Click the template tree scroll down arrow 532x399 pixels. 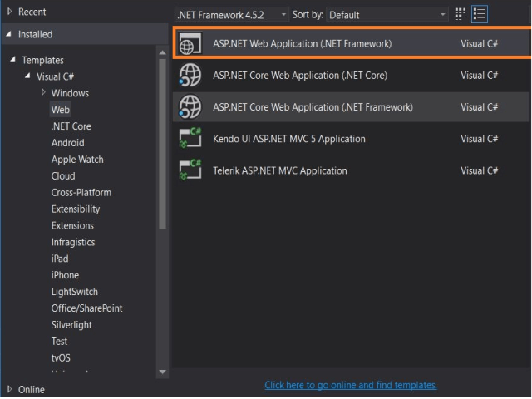tap(162, 371)
